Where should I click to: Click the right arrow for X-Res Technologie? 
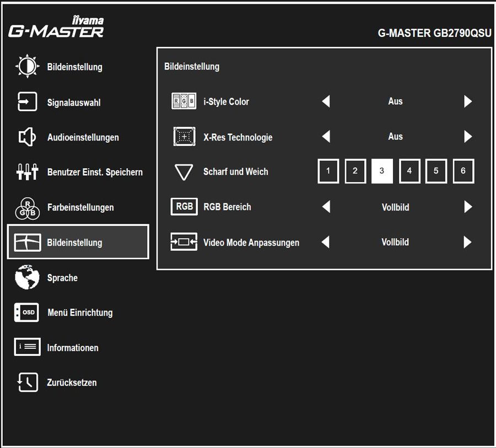(468, 136)
